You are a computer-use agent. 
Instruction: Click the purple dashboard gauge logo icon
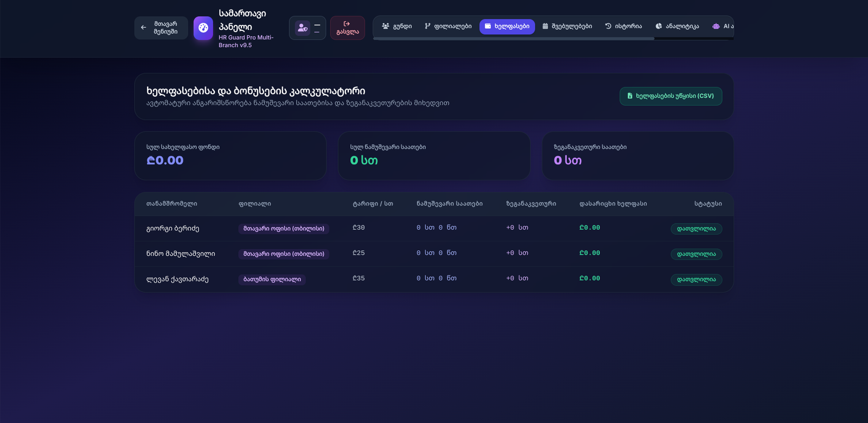(x=203, y=28)
